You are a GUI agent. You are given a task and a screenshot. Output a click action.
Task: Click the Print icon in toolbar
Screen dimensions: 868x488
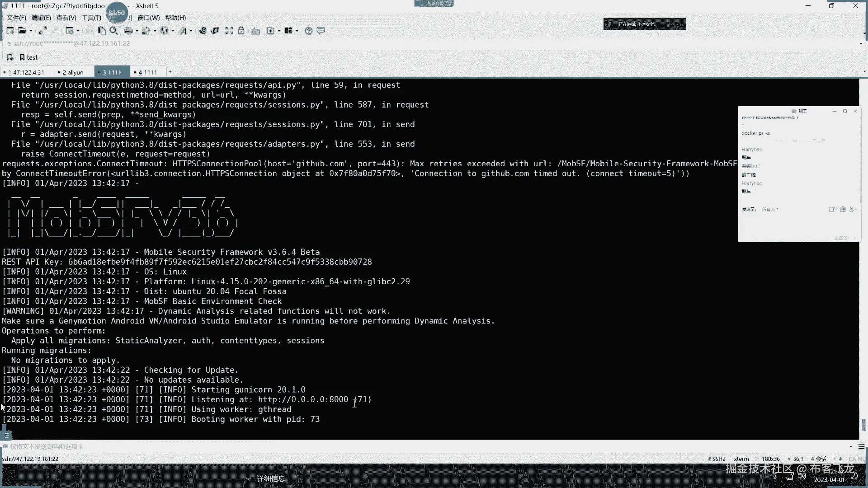128,31
